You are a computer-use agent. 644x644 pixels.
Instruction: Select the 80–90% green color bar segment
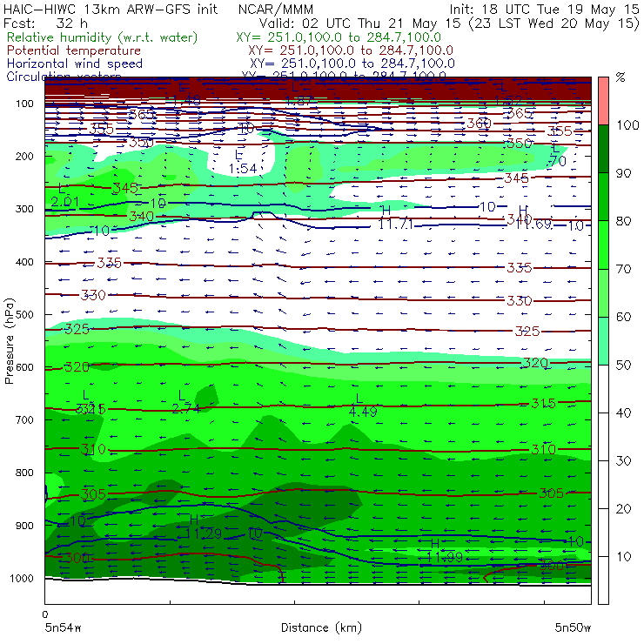tap(603, 197)
